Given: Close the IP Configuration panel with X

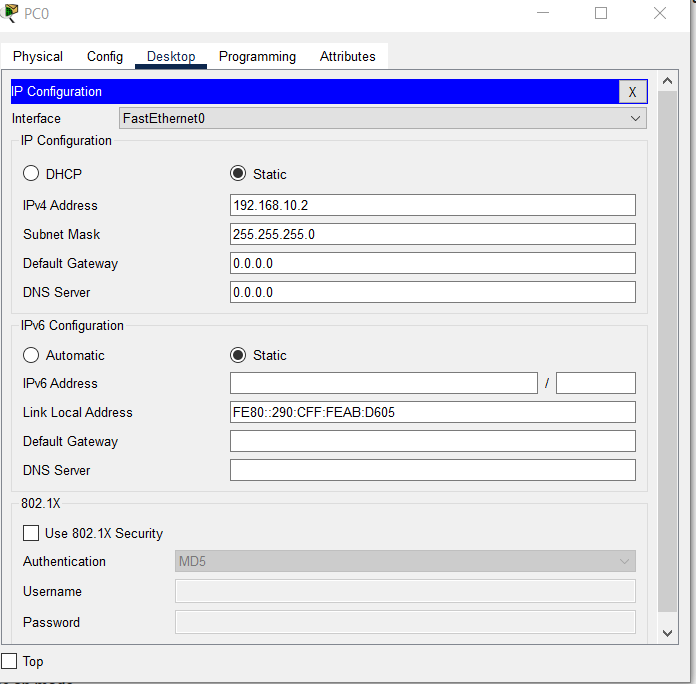Looking at the screenshot, I should 632,92.
